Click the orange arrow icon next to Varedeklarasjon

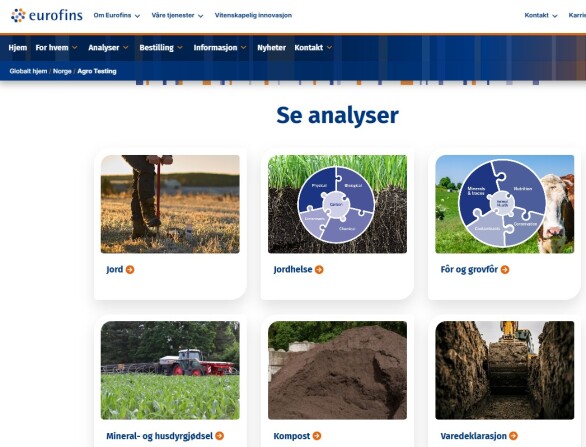point(513,436)
